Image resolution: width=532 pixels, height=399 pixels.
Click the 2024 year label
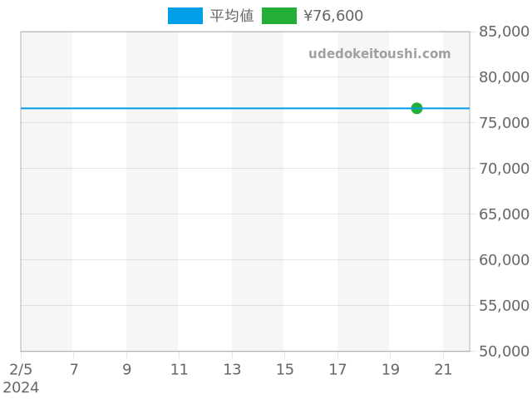(21, 387)
